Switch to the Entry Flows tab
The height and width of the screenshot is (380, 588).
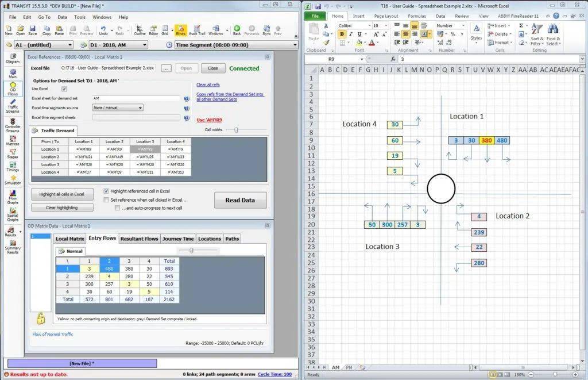[x=102, y=239]
